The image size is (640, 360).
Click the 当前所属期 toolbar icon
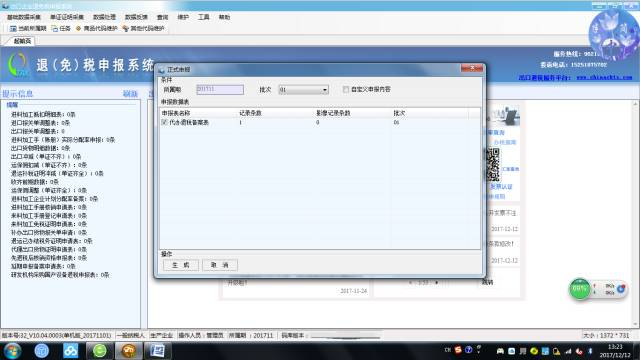click(13, 29)
